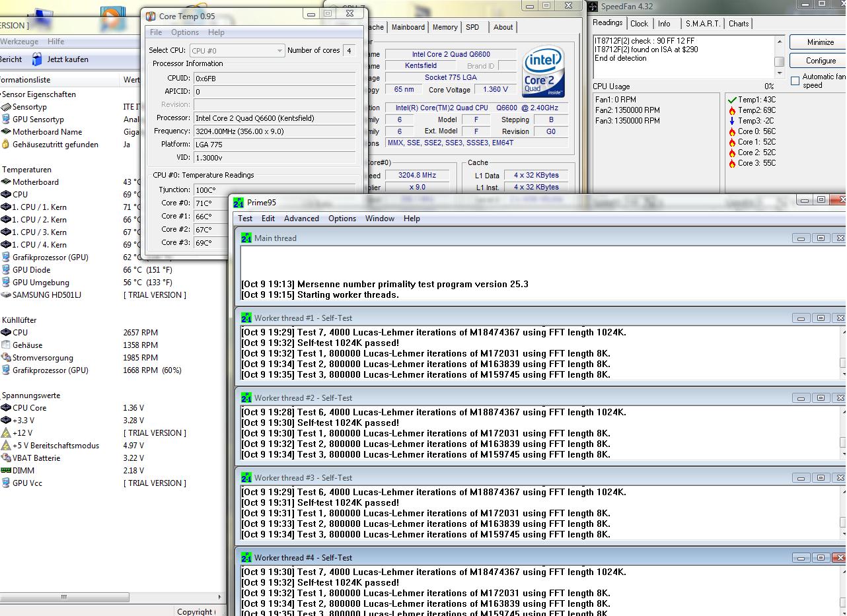The height and width of the screenshot is (616, 847).
Task: Click the Intel Core 2 Quad logo in CPU-Z
Action: [x=544, y=71]
